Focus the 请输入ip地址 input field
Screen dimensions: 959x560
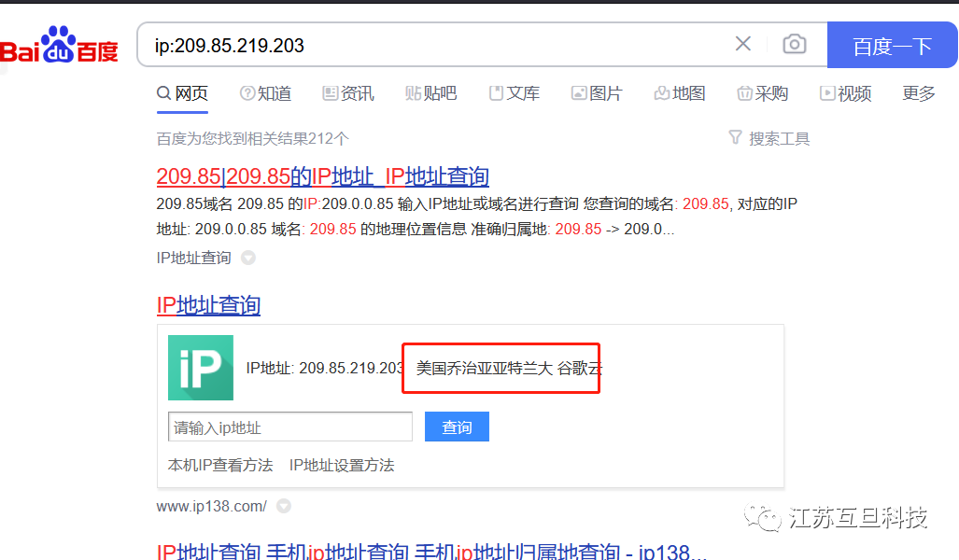click(x=290, y=427)
